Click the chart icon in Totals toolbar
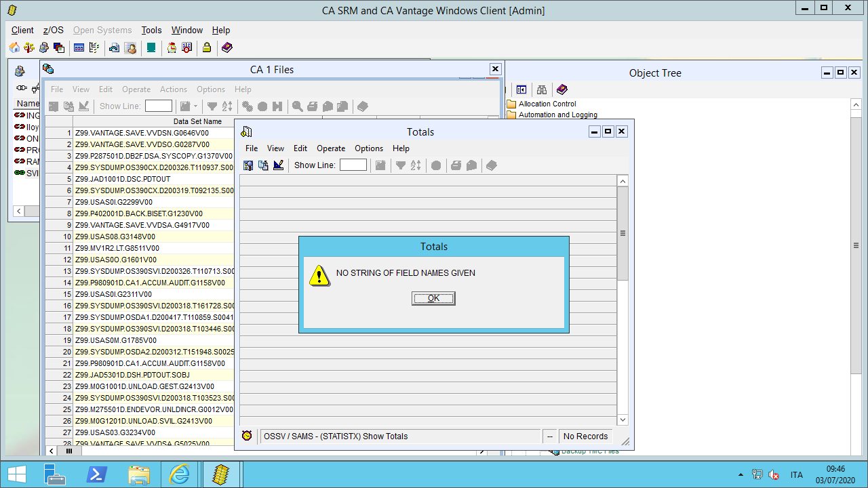Image resolution: width=868 pixels, height=488 pixels. [x=278, y=165]
